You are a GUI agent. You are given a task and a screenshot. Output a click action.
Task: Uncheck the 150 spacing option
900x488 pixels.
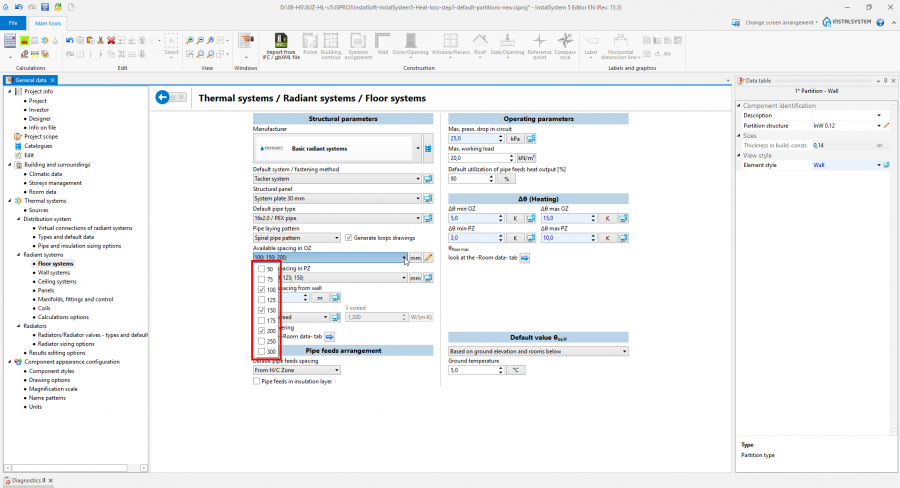262,310
